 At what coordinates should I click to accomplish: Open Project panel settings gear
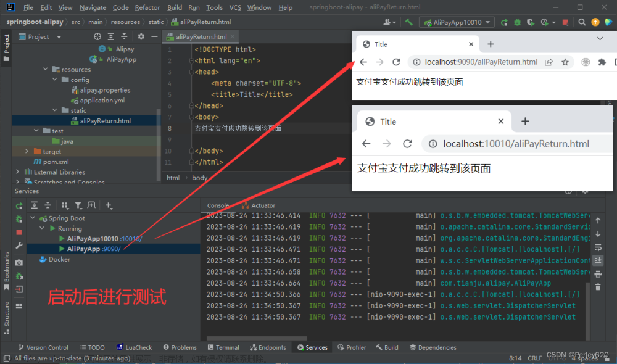point(141,36)
